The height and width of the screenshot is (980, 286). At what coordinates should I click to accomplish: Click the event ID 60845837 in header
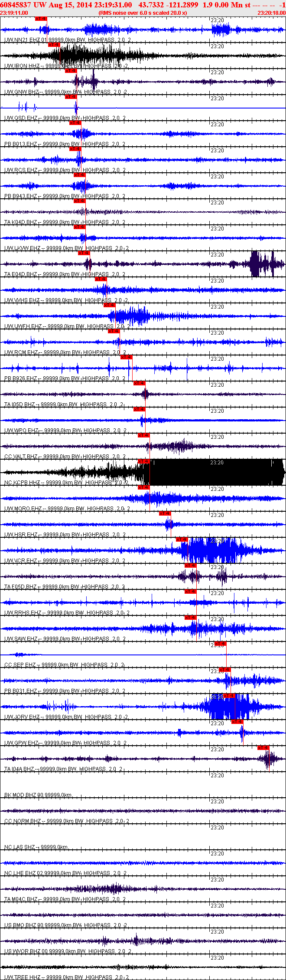[15, 5]
